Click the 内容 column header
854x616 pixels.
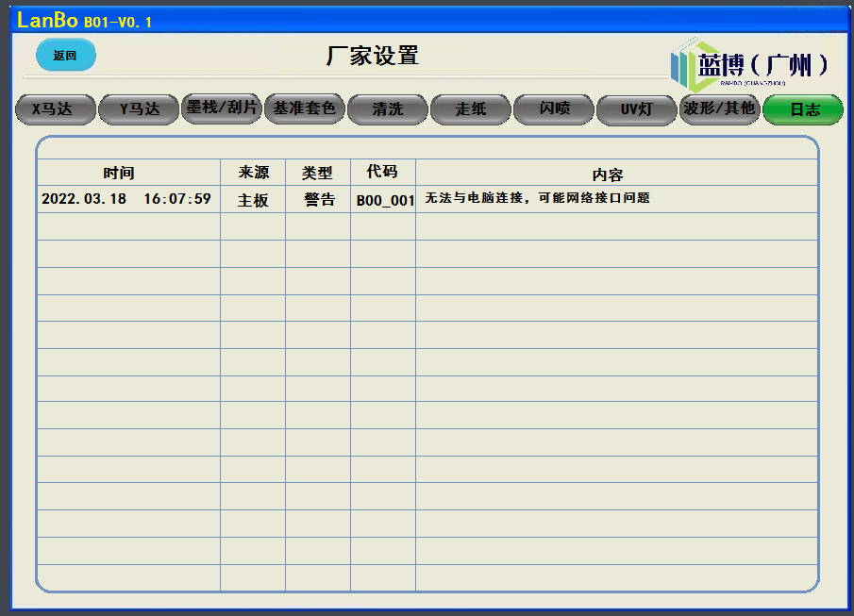click(x=608, y=175)
